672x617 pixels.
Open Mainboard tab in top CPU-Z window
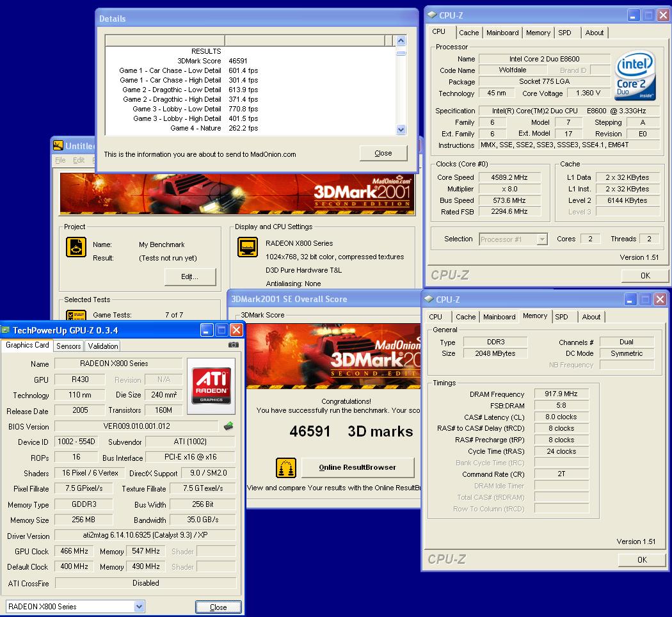[x=502, y=33]
